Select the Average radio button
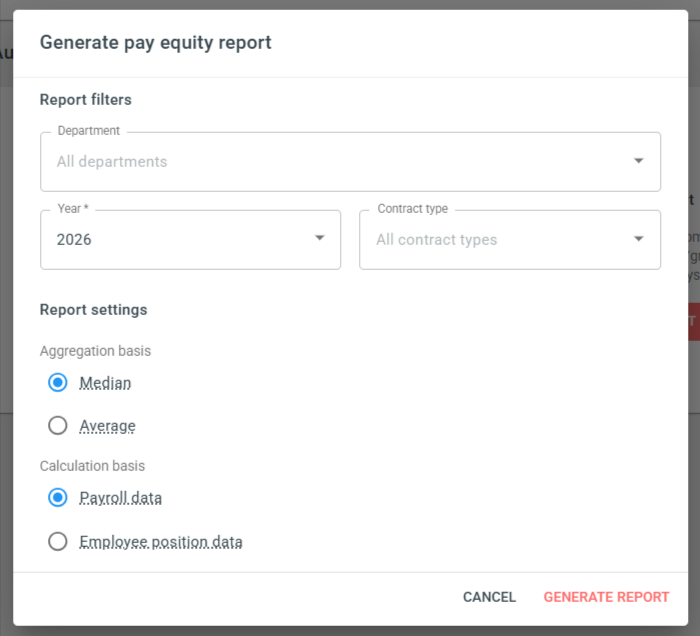Screen dimensions: 700x636 (x=58, y=425)
